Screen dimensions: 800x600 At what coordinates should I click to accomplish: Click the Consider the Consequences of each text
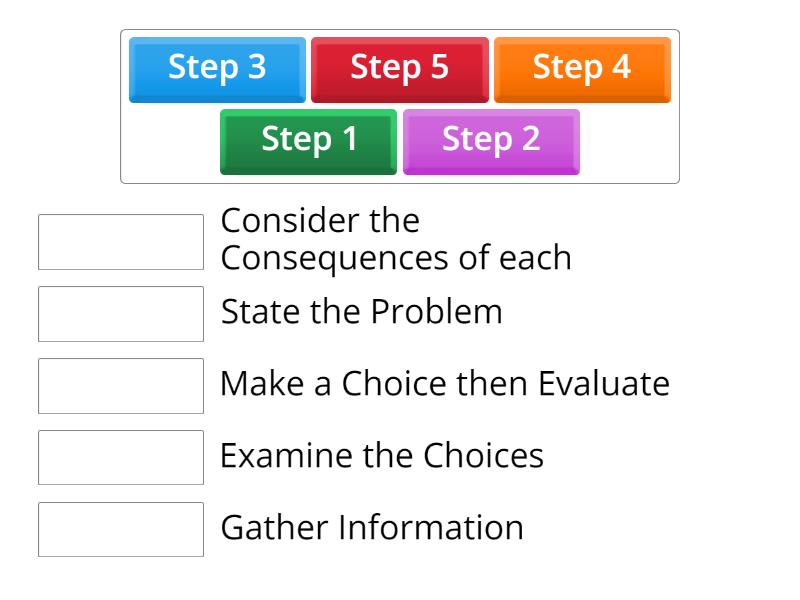395,240
